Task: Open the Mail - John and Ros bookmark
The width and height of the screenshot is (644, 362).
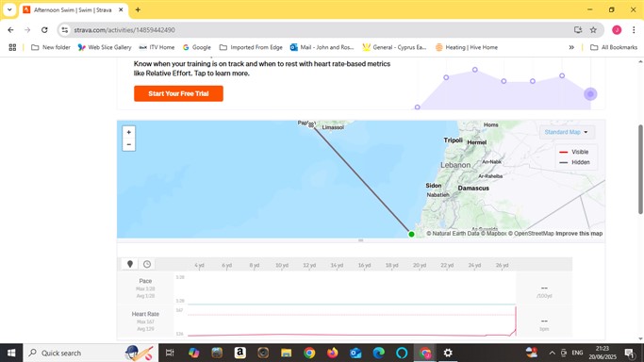Action: (322, 48)
